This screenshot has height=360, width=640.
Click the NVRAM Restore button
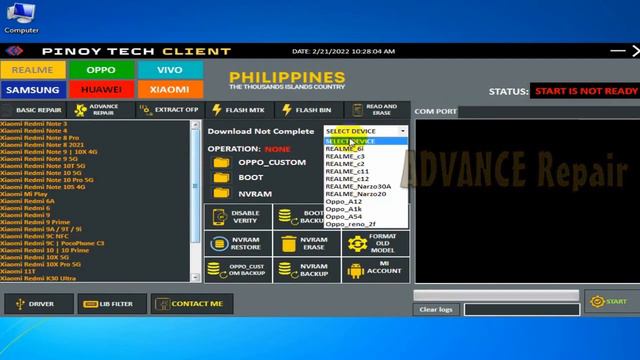tap(238, 244)
